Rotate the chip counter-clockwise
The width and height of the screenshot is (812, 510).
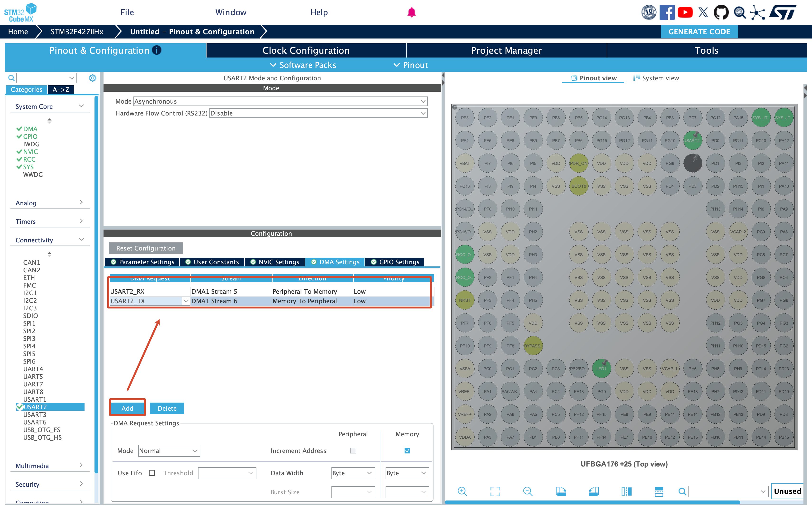click(593, 491)
